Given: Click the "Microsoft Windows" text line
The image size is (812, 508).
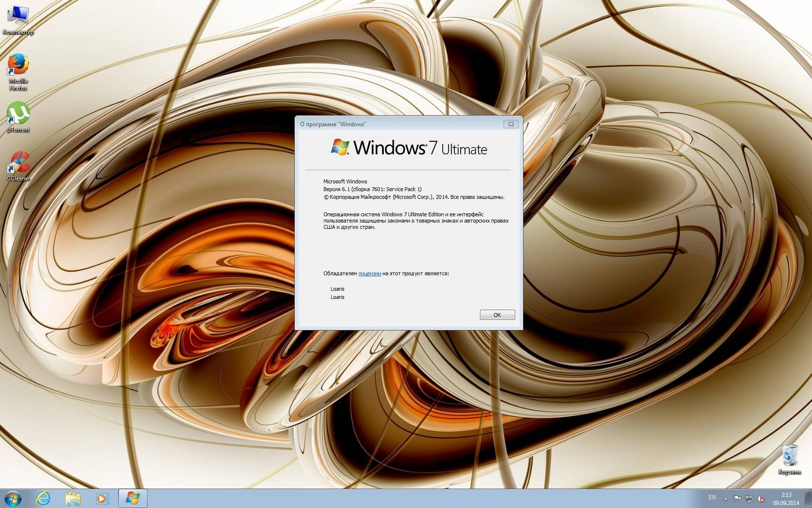Looking at the screenshot, I should pyautogui.click(x=345, y=181).
